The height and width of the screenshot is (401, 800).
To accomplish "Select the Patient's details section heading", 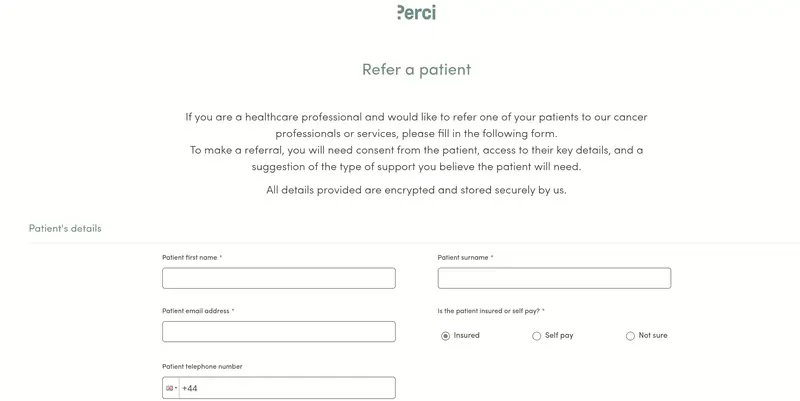I will coord(65,229).
